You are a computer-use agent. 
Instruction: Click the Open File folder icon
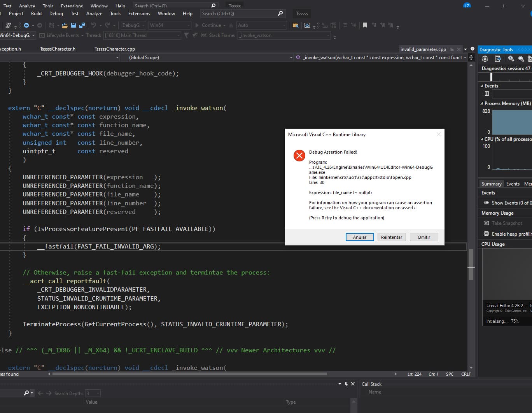point(65,25)
